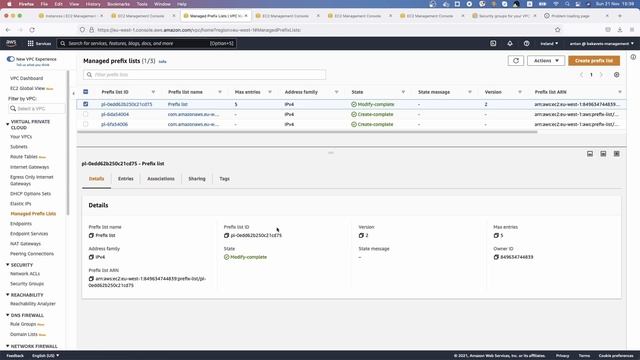This screenshot has width=640, height=360.
Task: Click the table horizontal scrollbar
Action: (x=307, y=132)
